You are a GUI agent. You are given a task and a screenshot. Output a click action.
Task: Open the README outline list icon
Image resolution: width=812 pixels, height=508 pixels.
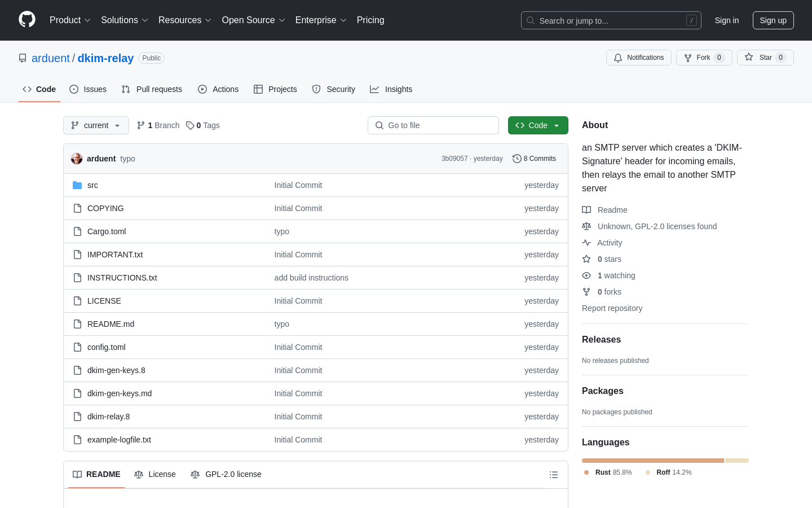[554, 475]
